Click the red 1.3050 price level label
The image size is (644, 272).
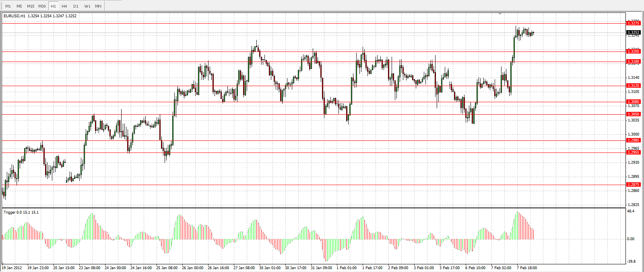(x=634, y=114)
